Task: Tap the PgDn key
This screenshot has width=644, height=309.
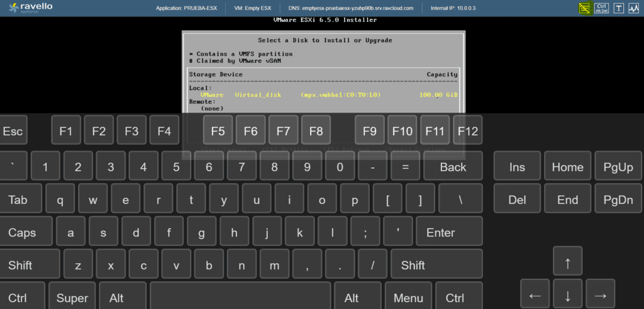Action: (618, 198)
